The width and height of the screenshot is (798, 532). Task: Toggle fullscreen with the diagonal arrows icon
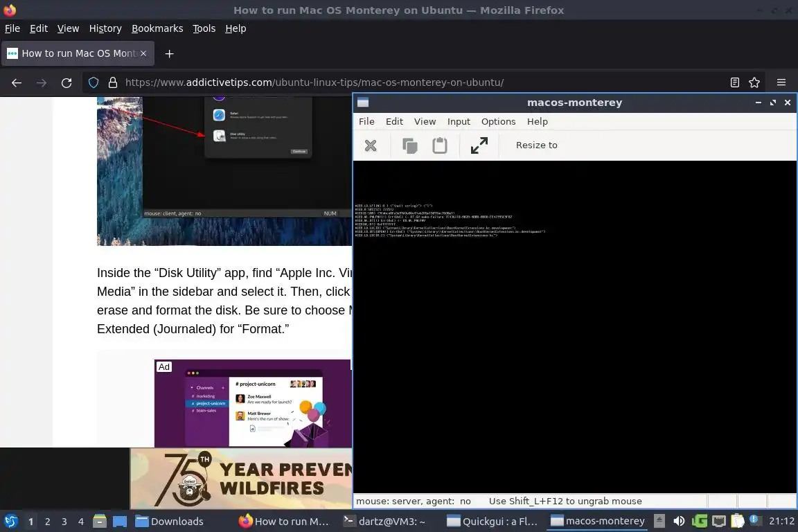tap(479, 145)
